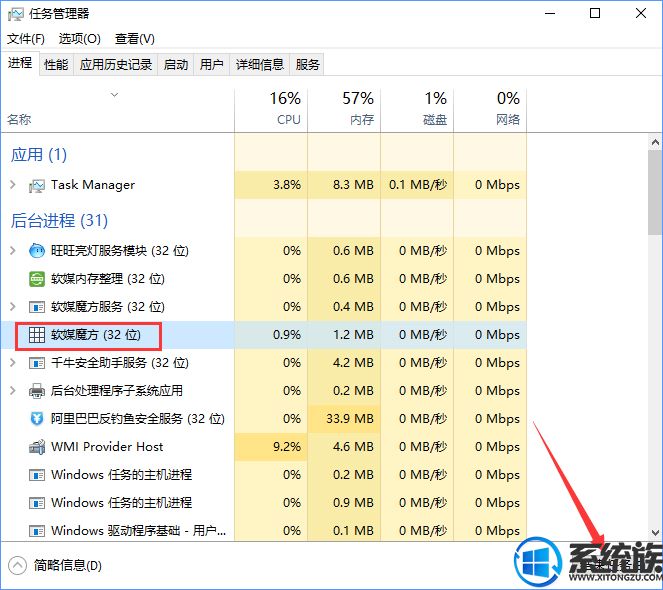Select the 进程 tab
This screenshot has width=663, height=590.
(20, 63)
